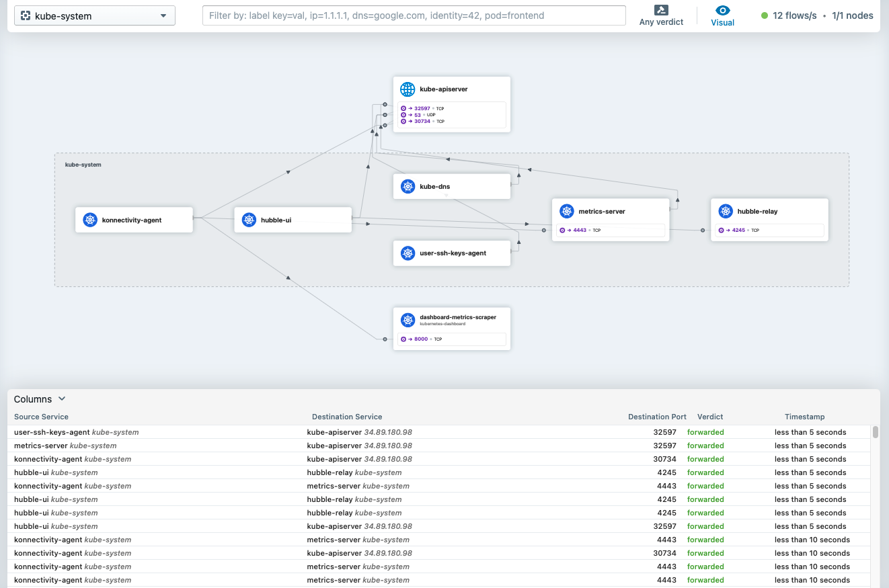Click the hubble-ui service icon
This screenshot has height=588, width=889.
pos(249,220)
